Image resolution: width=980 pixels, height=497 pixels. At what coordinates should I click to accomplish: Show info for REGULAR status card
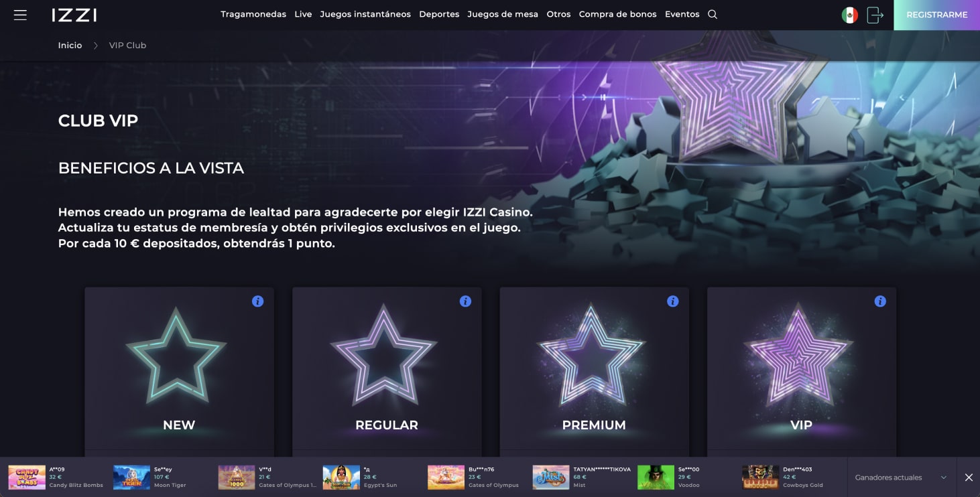click(465, 301)
